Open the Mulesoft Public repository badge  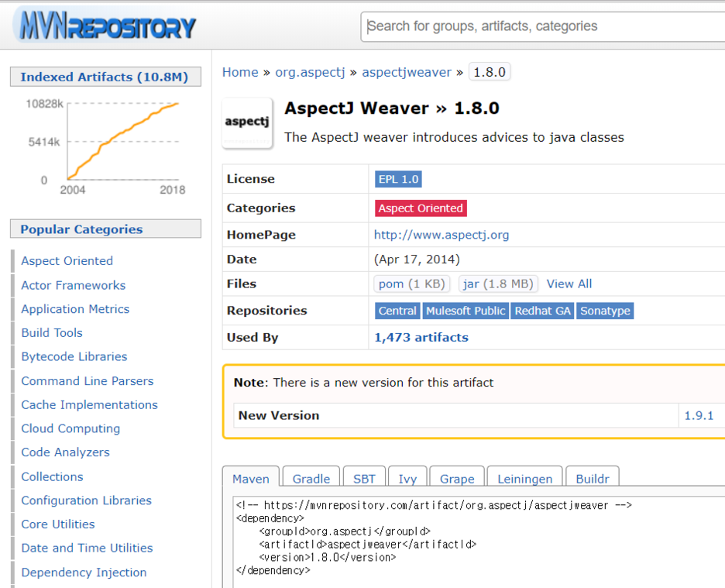(x=466, y=311)
